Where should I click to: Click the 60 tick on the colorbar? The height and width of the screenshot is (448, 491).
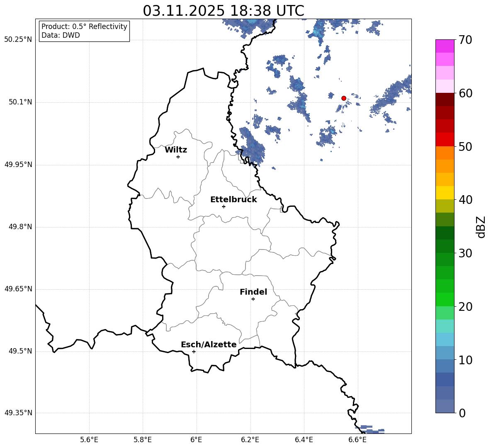(465, 93)
